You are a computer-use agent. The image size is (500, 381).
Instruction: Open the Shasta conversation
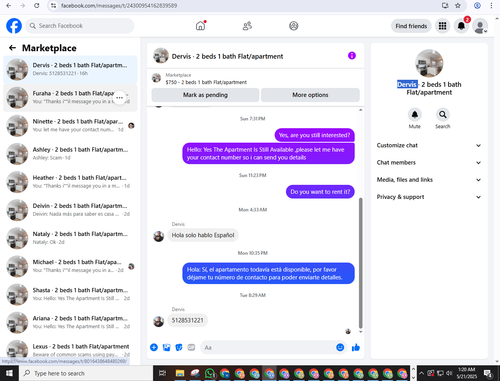pyautogui.click(x=70, y=294)
